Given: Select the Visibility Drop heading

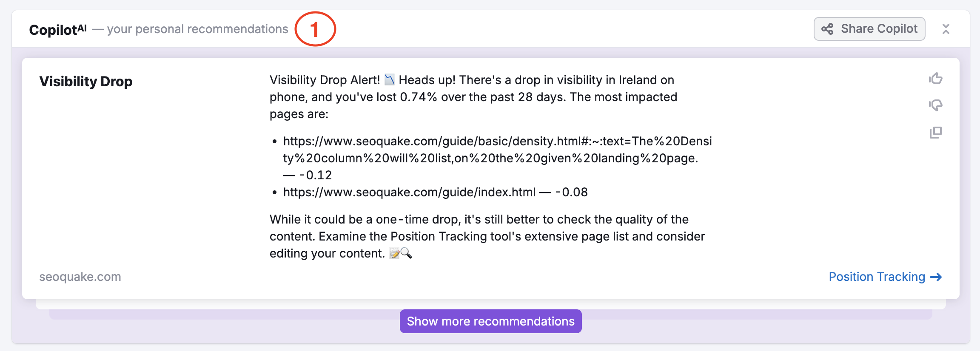Looking at the screenshot, I should [x=85, y=81].
